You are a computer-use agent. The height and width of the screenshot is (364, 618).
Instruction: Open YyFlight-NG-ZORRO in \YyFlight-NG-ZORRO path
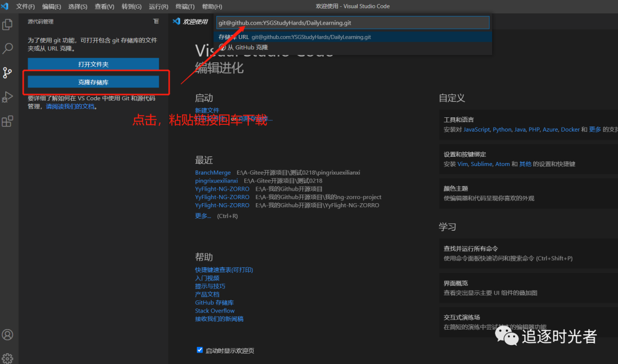[x=222, y=205]
